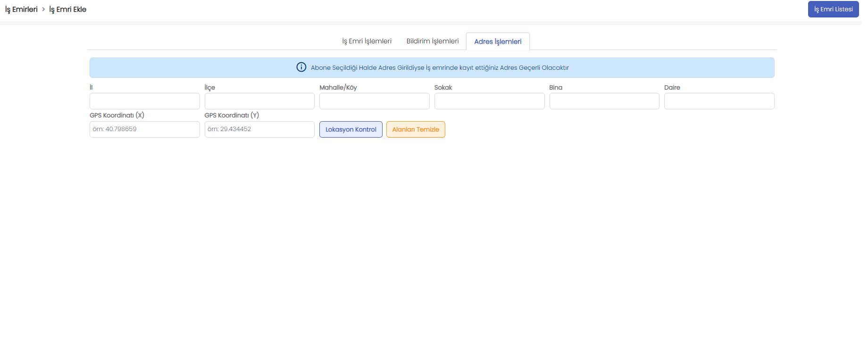Click the GPS Koordinatı (X) label
This screenshot has width=868, height=364.
click(117, 115)
